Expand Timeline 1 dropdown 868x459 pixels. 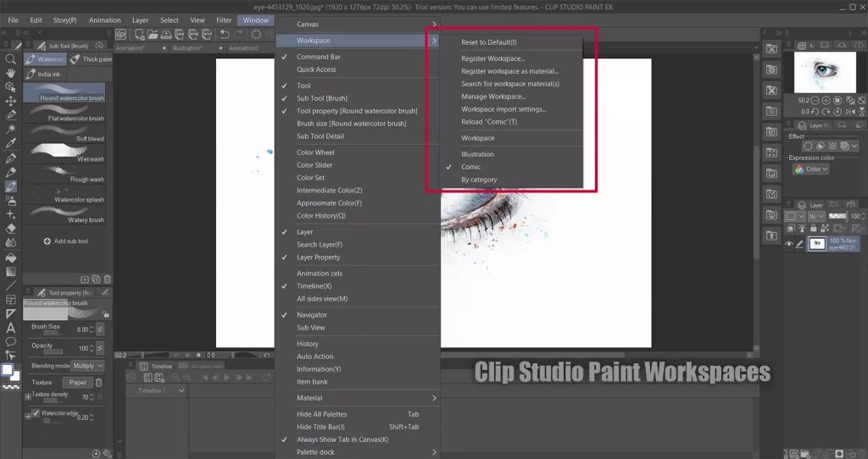[181, 390]
